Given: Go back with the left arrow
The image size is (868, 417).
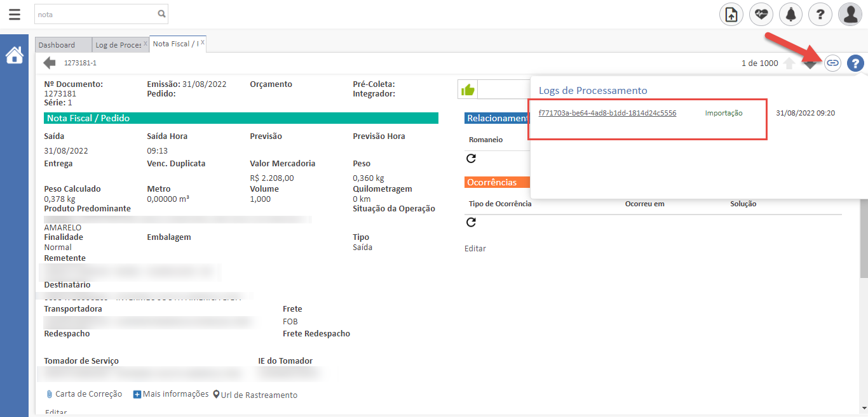Looking at the screenshot, I should 50,63.
